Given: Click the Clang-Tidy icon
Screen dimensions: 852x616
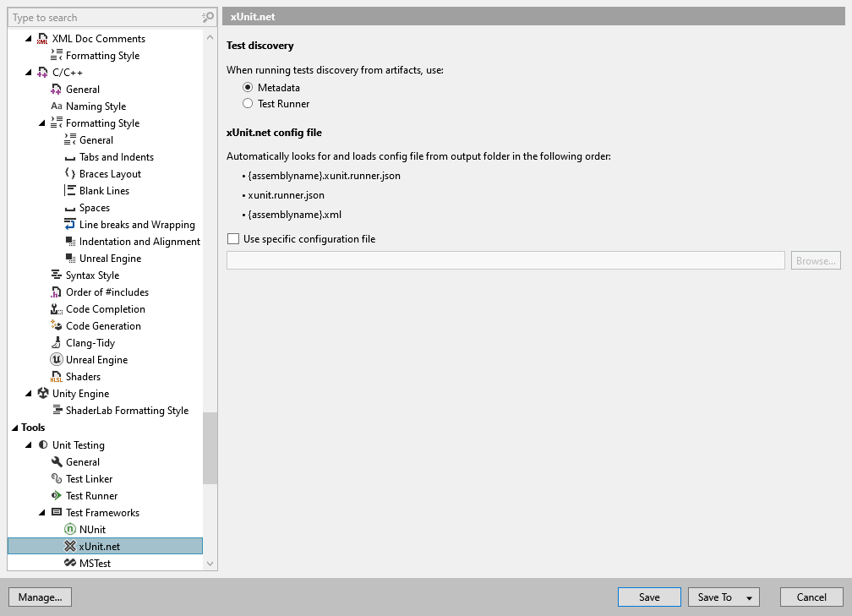Looking at the screenshot, I should 56,342.
